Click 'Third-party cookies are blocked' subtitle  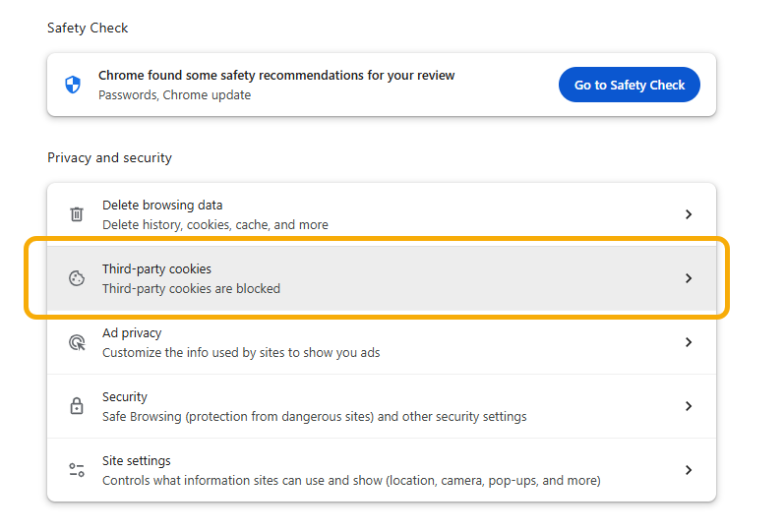192,288
